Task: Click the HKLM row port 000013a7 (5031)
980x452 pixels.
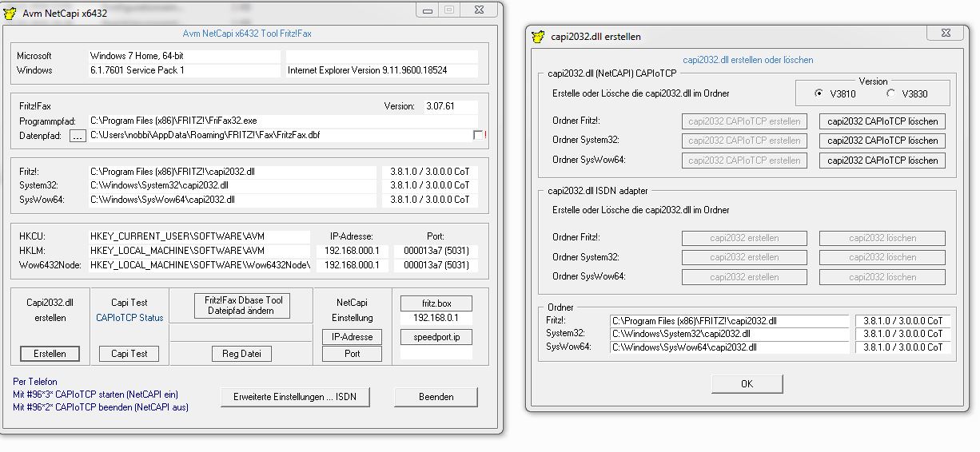Action: 436,251
